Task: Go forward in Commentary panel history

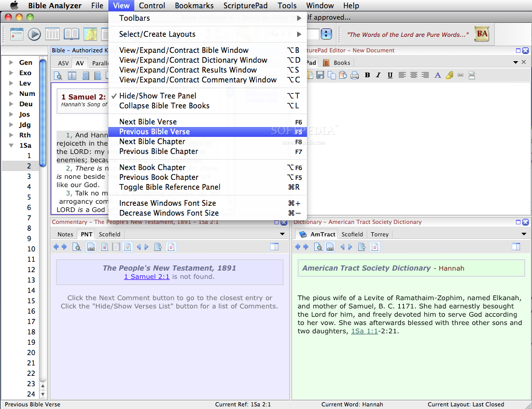Action: tap(64, 247)
